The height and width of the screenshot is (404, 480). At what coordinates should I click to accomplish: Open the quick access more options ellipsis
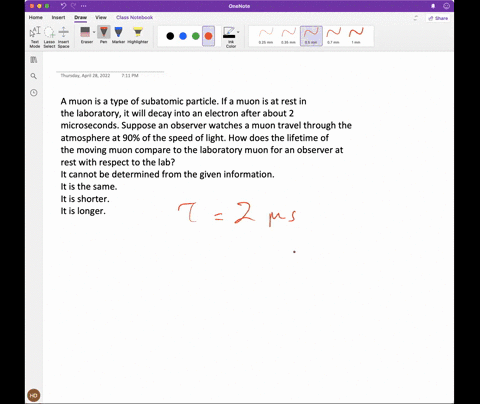84,6
